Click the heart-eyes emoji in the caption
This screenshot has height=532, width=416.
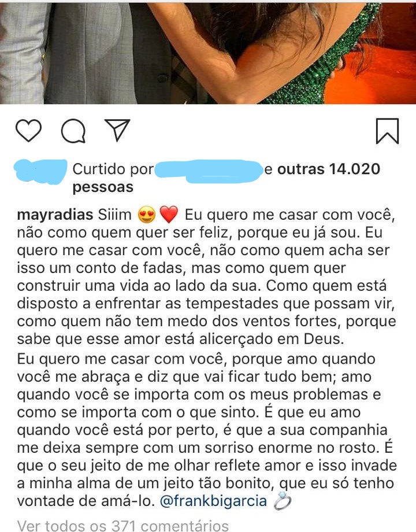147,215
